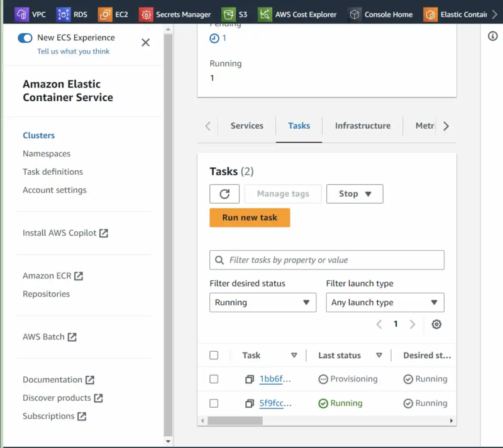This screenshot has width=503, height=448.
Task: Close the ECS navigation sidebar
Action: pos(146,42)
